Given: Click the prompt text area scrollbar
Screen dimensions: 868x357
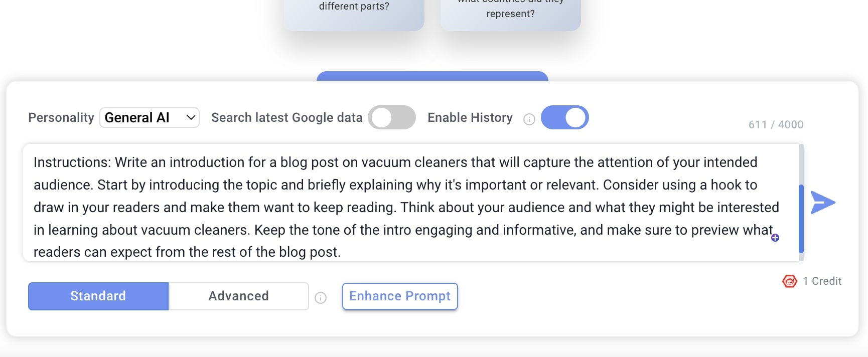Looking at the screenshot, I should click(801, 219).
